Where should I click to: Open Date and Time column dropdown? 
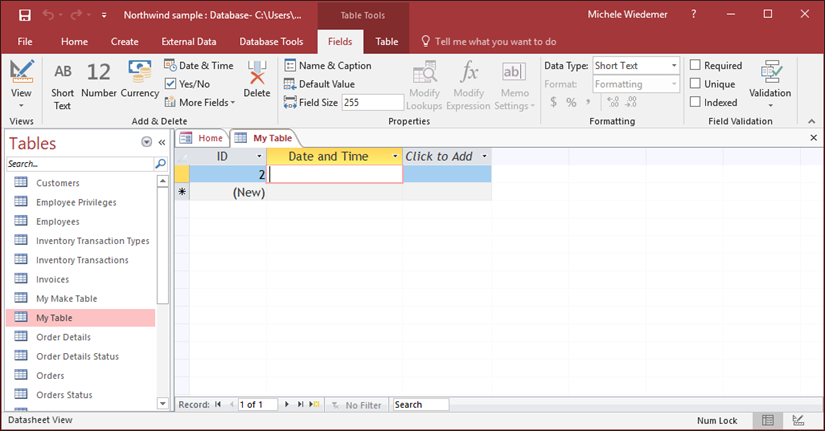click(x=395, y=156)
